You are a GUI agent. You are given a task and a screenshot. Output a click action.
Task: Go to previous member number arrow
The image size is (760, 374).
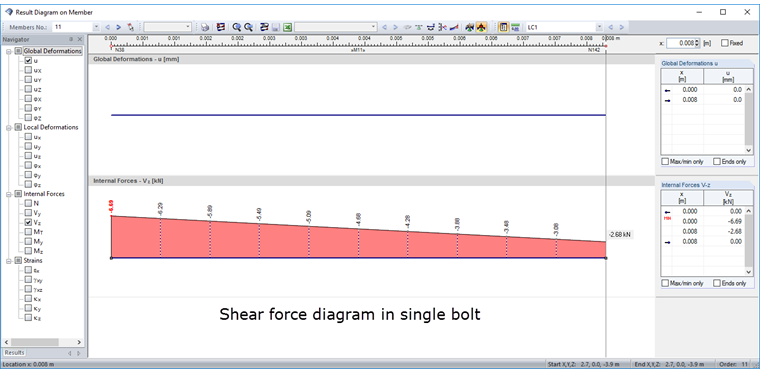(108, 27)
